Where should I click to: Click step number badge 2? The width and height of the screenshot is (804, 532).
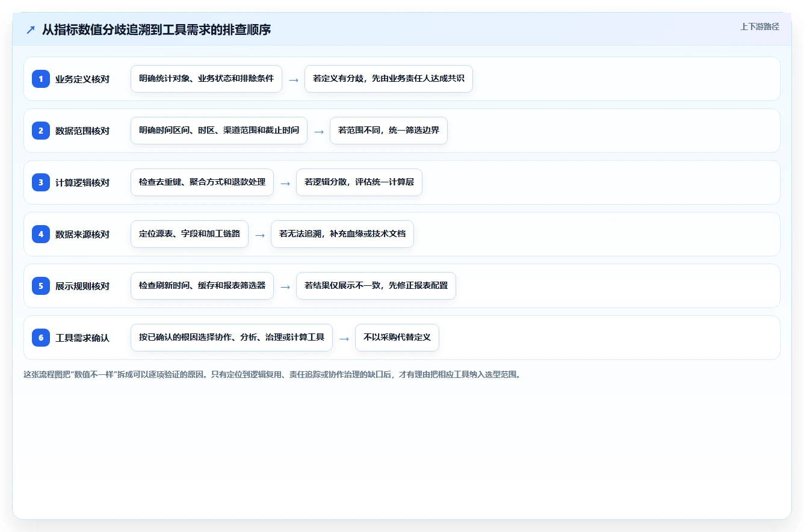(x=41, y=131)
